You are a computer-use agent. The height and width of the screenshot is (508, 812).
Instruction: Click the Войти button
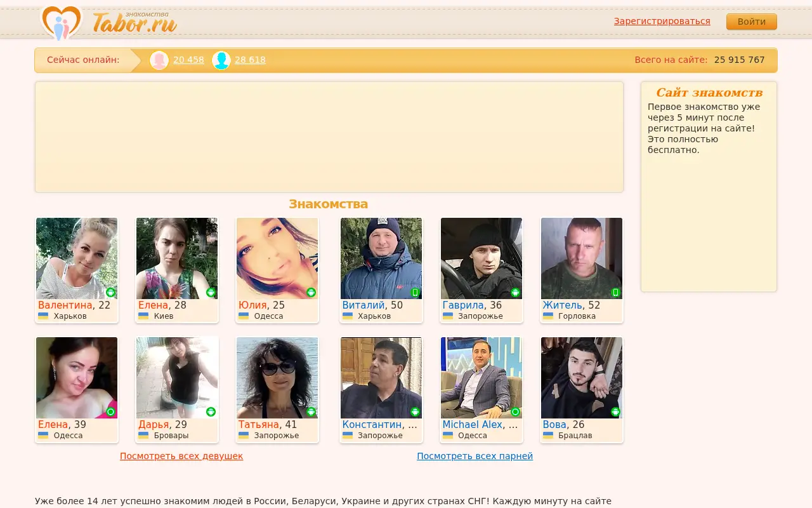[x=752, y=22]
